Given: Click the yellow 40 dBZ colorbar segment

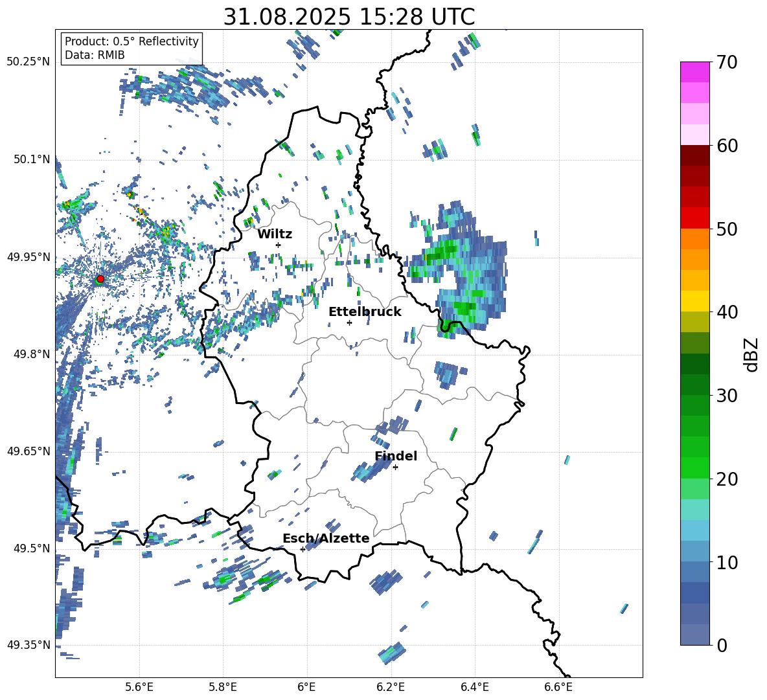Looking at the screenshot, I should pos(694,301).
